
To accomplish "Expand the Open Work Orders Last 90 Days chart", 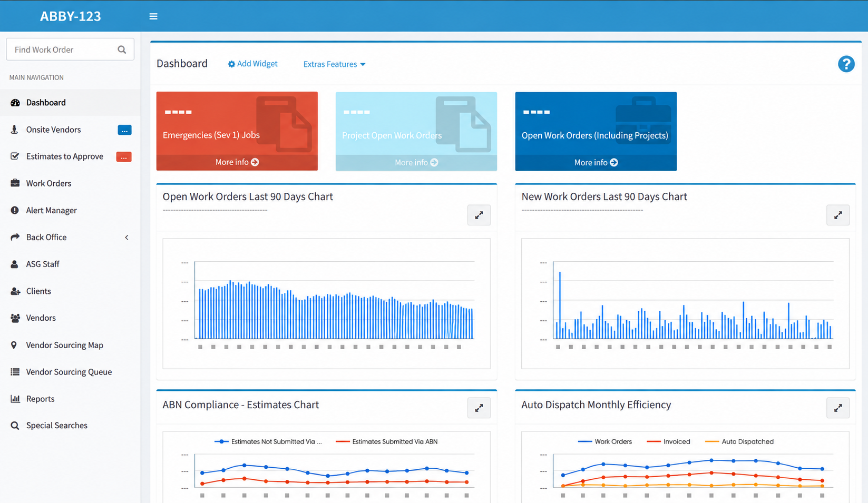I will (479, 215).
